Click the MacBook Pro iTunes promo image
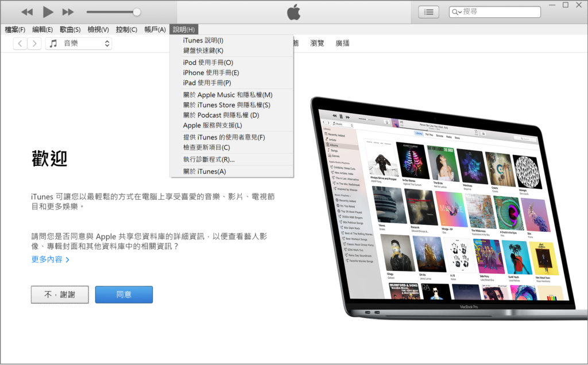The image size is (588, 365). point(449,208)
